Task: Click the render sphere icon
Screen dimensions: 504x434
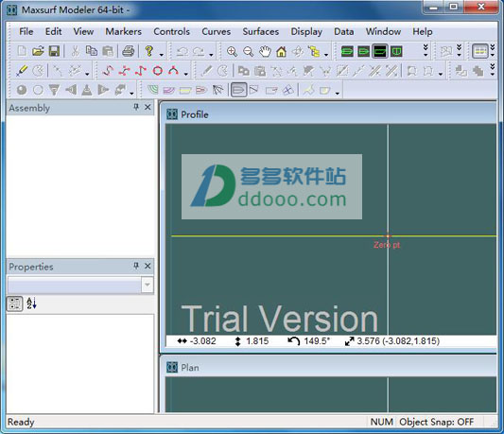Action: 22,90
